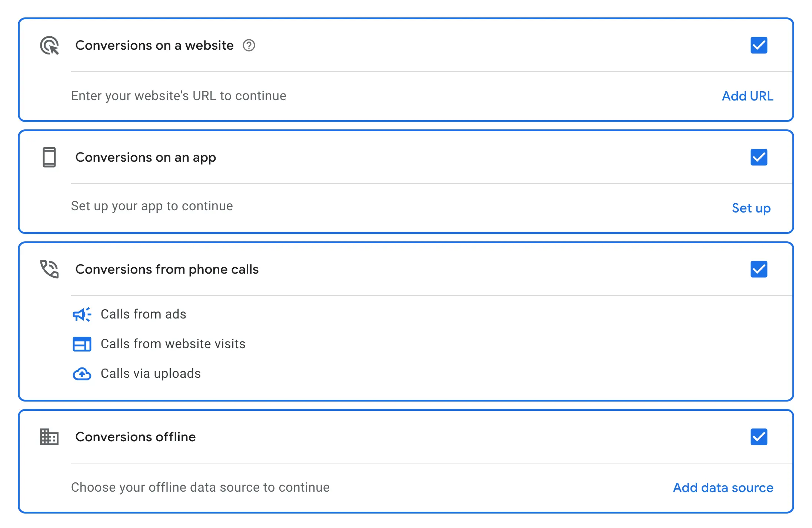
Task: Click the Calls from ads megaphone icon
Action: point(82,314)
